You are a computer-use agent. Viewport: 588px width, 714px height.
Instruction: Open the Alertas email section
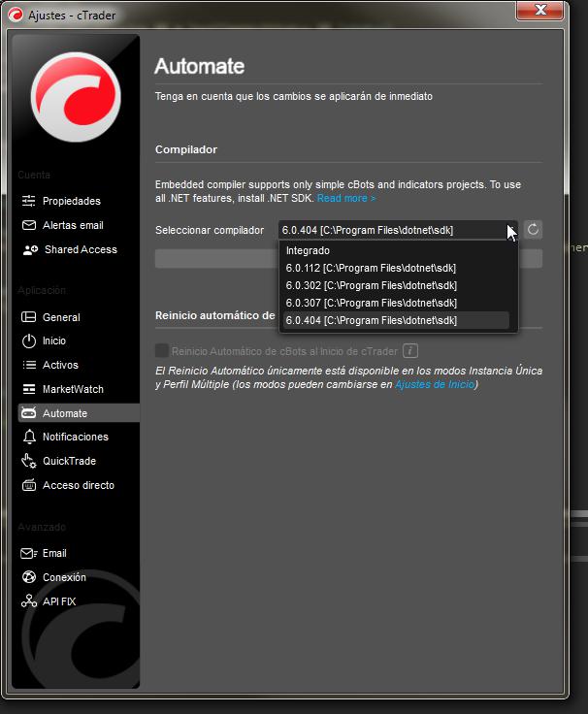73,225
